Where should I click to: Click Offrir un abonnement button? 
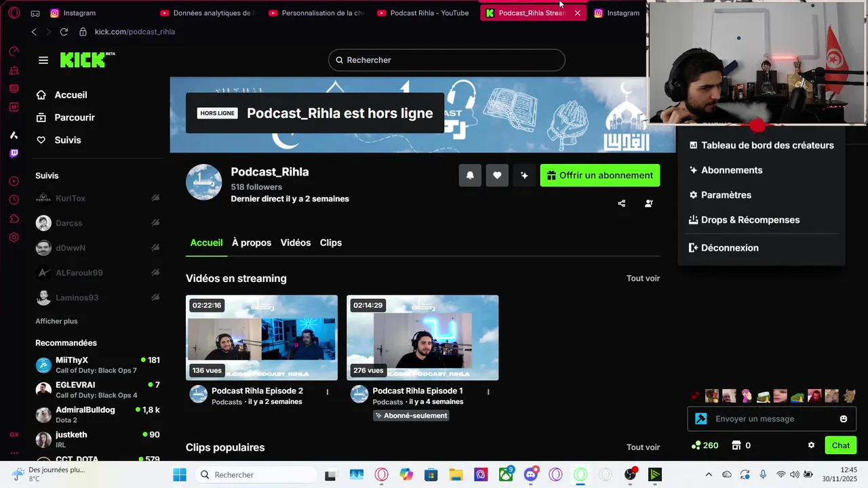click(600, 176)
